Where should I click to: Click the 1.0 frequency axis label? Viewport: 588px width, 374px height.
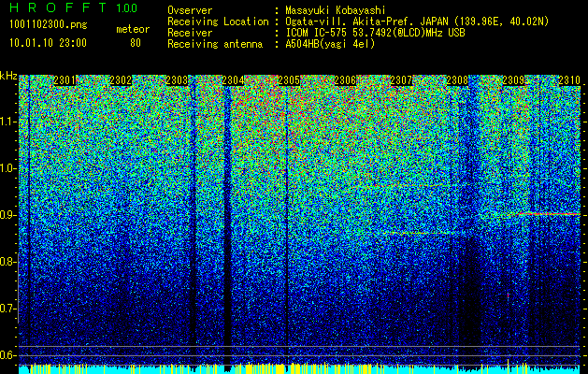click(x=8, y=168)
